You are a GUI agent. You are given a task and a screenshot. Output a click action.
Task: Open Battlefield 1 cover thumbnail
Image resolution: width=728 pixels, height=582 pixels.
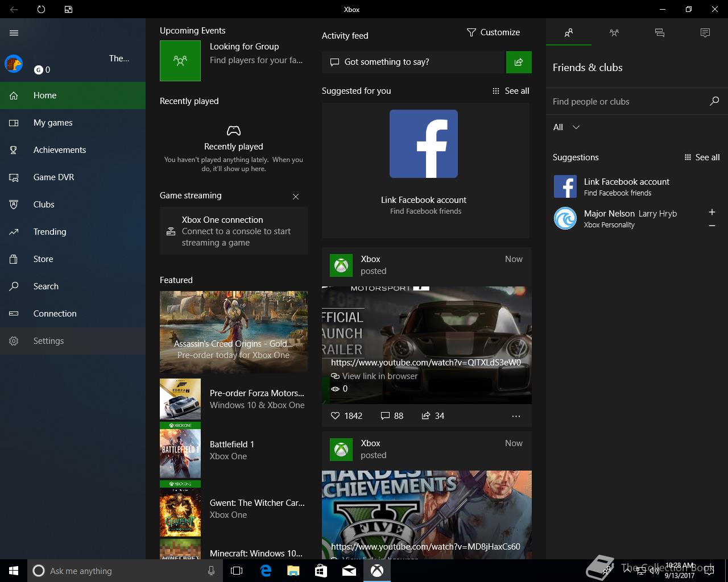point(180,450)
